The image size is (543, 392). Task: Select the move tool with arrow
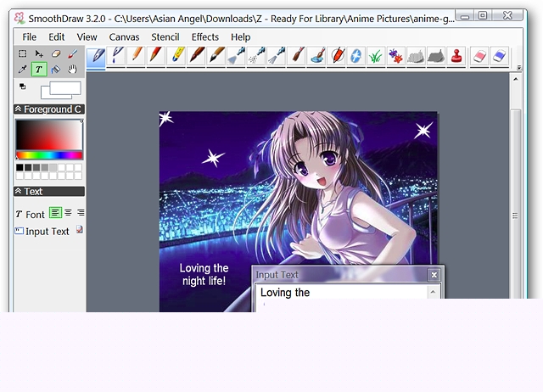[39, 53]
